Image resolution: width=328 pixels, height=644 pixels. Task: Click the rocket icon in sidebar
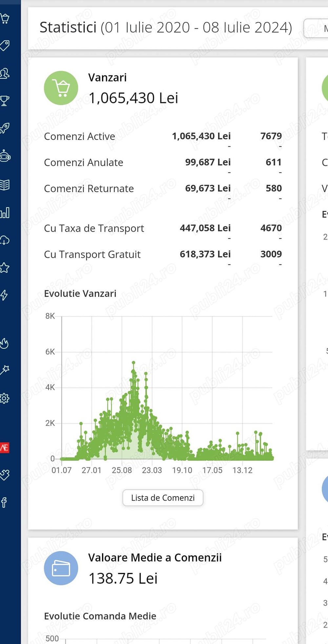5,128
